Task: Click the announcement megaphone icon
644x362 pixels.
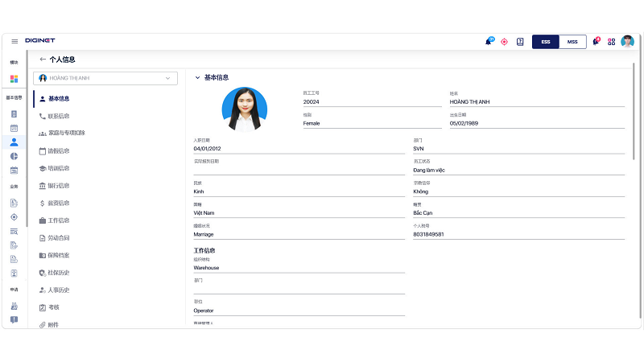Action: (x=596, y=42)
